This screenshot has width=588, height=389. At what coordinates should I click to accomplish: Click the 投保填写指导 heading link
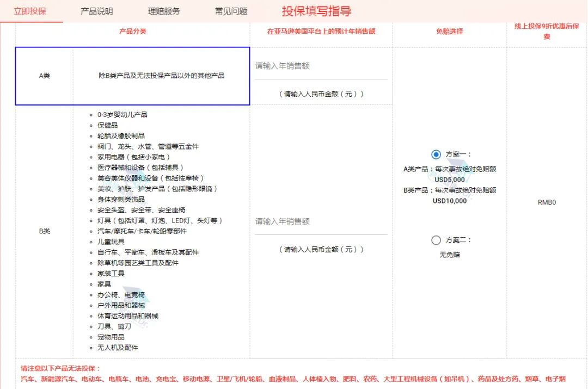(x=316, y=11)
